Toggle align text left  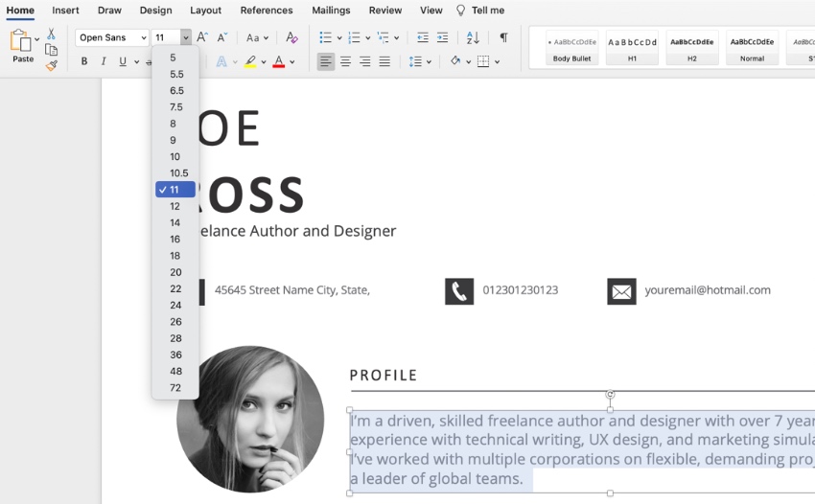pyautogui.click(x=326, y=62)
